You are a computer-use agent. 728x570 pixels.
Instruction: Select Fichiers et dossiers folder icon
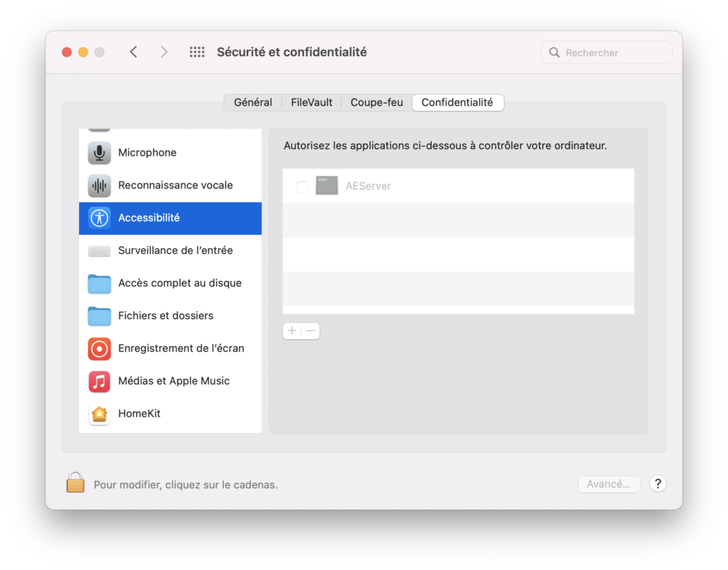(100, 316)
